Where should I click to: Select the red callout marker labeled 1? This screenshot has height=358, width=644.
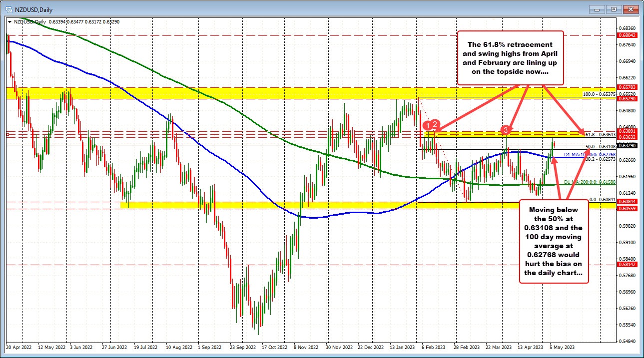pyautogui.click(x=428, y=126)
